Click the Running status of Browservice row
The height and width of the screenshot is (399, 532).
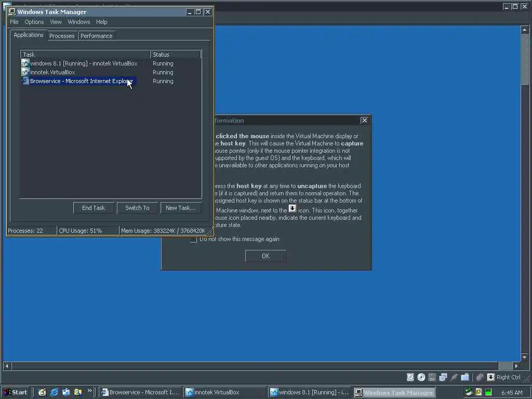(x=163, y=81)
